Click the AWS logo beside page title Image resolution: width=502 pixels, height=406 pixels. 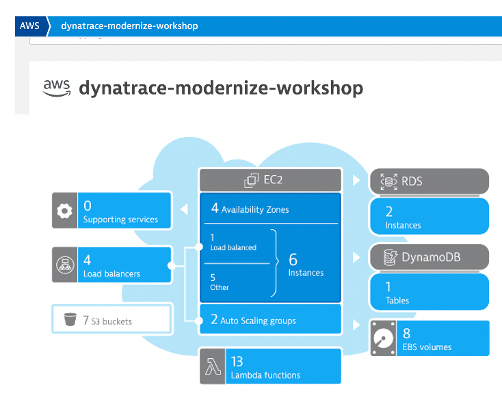click(57, 88)
